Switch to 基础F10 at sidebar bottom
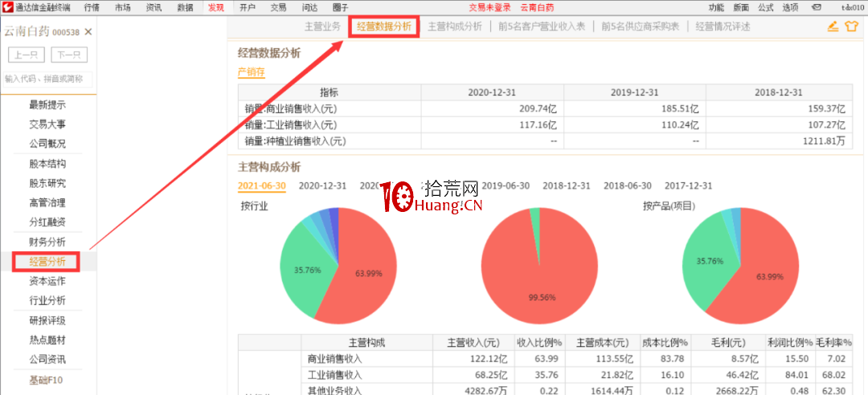The width and height of the screenshot is (868, 395). [x=47, y=380]
